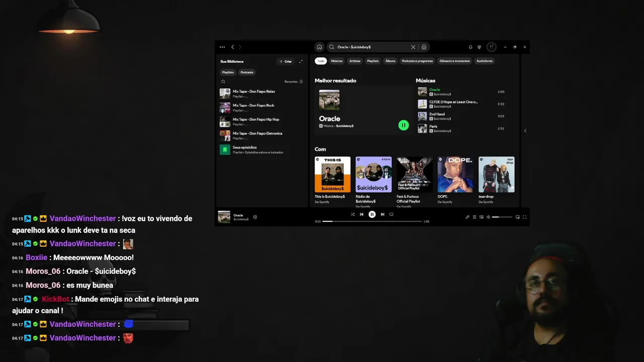Open the notifications bell
644x362 pixels.
point(470,47)
